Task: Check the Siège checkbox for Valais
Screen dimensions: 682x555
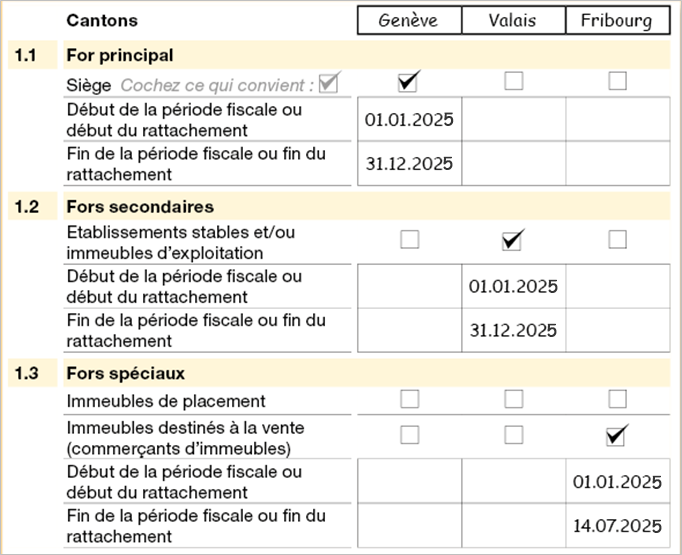Action: point(513,82)
